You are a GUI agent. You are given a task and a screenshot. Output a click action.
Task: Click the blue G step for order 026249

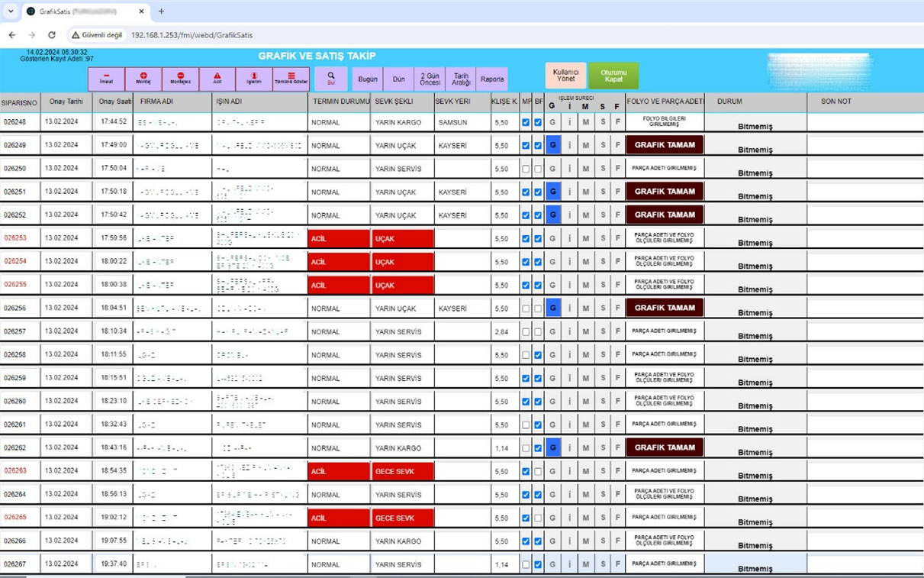point(553,145)
